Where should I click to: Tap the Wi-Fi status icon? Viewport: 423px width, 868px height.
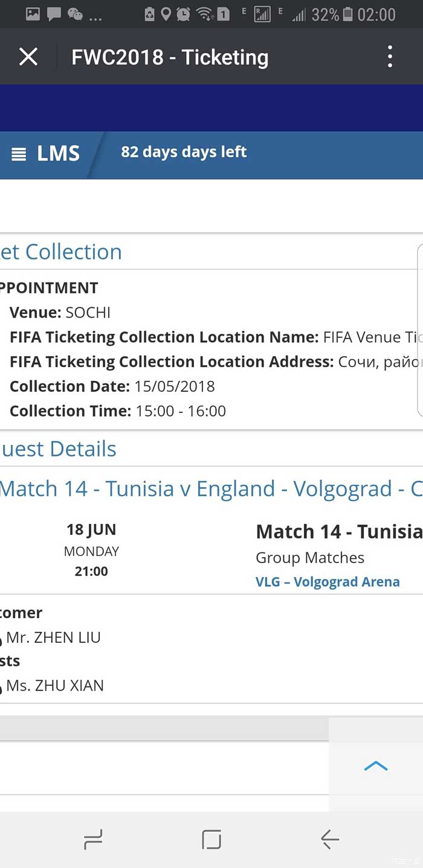[x=205, y=14]
